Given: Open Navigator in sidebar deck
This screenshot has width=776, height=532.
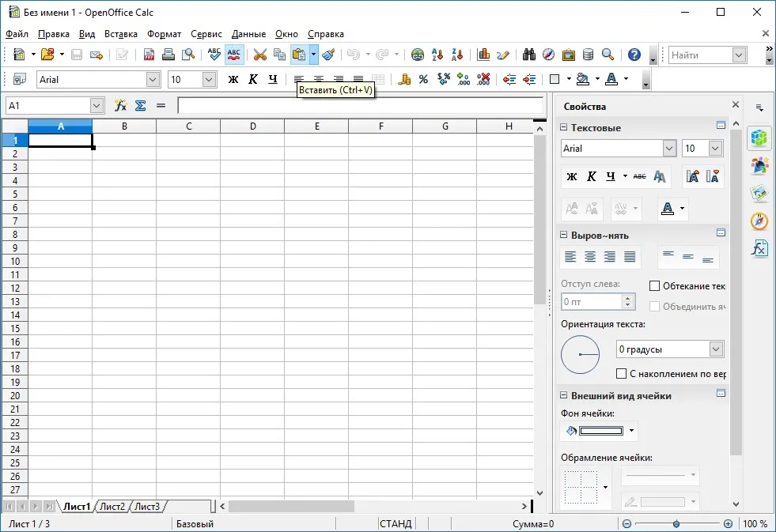Looking at the screenshot, I should pyautogui.click(x=759, y=221).
